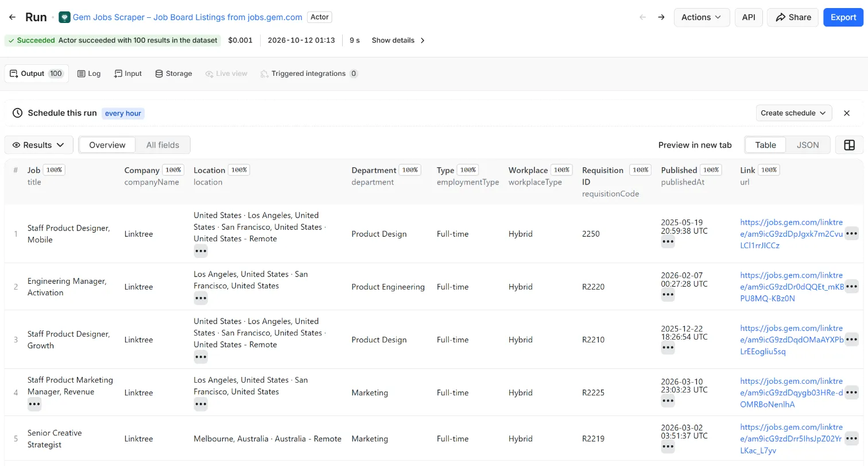Click the Published column header
Viewport: 868px width, 466px height.
tap(679, 170)
